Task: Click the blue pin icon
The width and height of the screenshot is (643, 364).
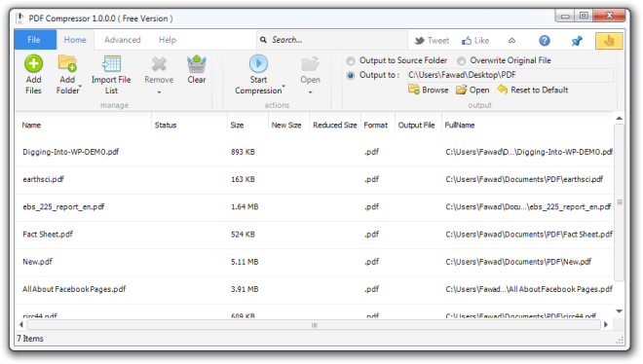Action: 577,41
